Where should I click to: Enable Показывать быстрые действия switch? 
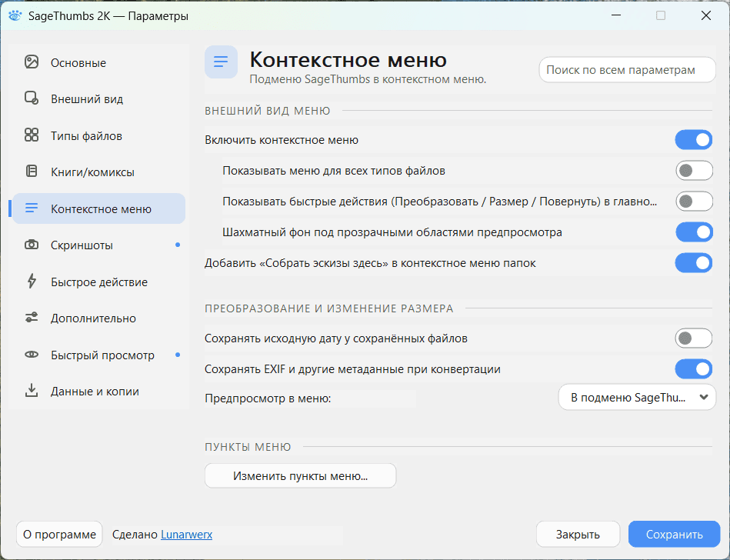point(694,201)
